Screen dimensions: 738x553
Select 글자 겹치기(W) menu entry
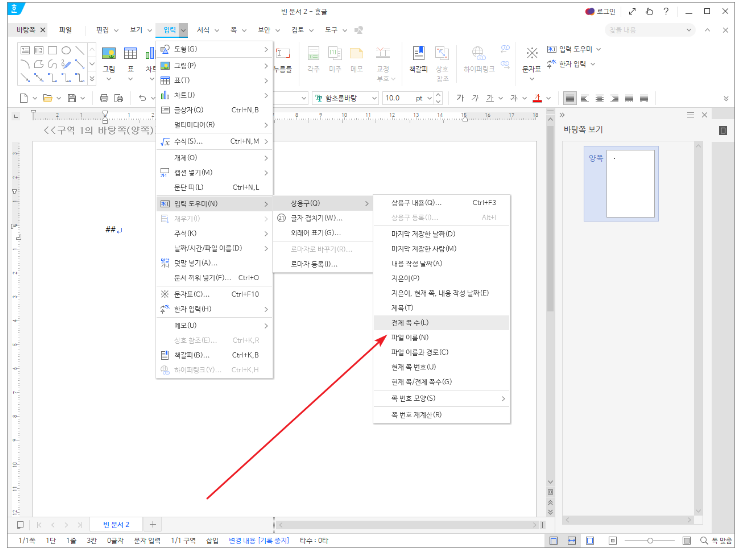tap(322, 218)
